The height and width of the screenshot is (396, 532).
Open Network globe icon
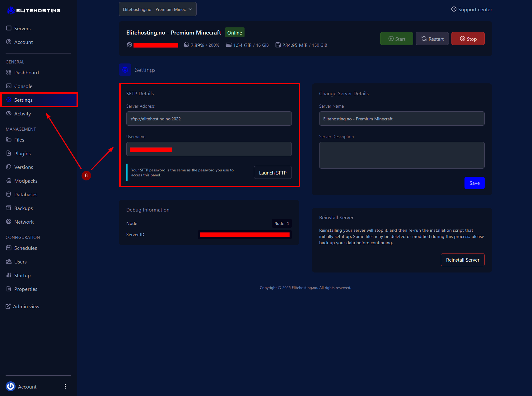click(x=9, y=222)
